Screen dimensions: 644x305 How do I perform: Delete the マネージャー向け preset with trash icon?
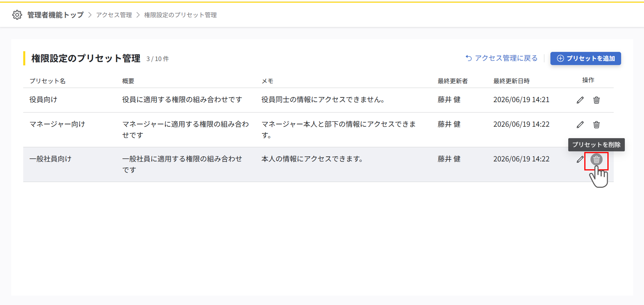(x=596, y=124)
